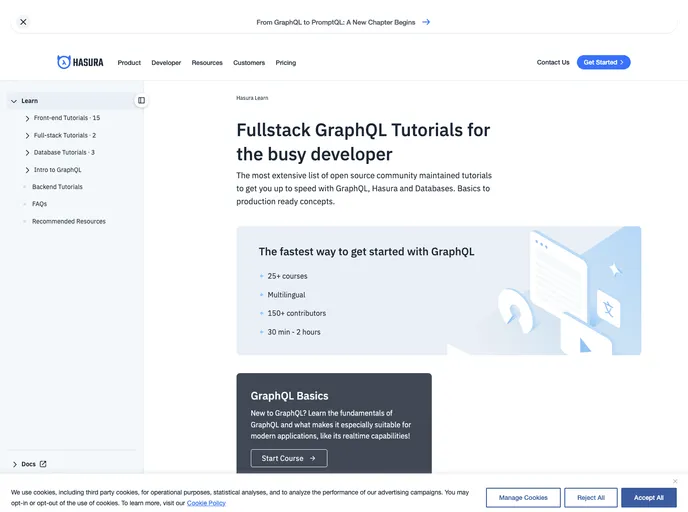Click the arrow icon beside the PromptQL announcement
The height and width of the screenshot is (512, 688).
[426, 22]
